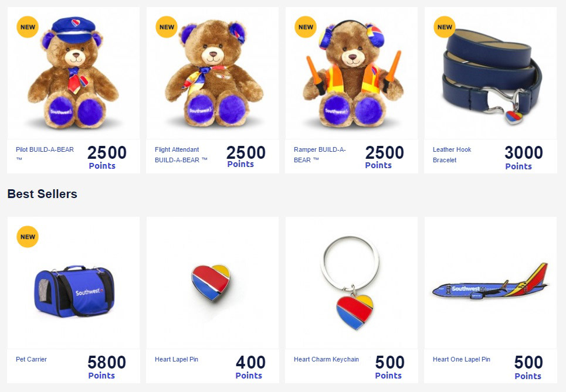Open the Pilot BUILD-A-BEAR title link
The height and width of the screenshot is (392, 566).
click(45, 154)
